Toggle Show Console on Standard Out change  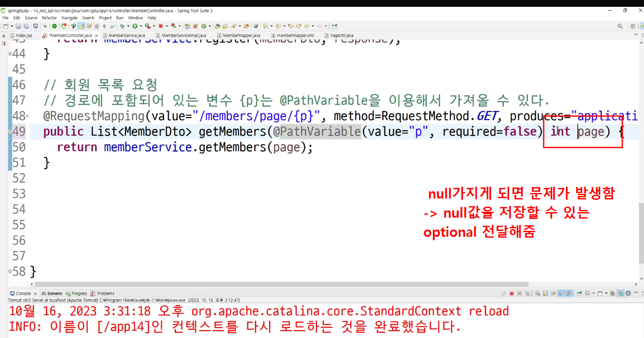562,293
